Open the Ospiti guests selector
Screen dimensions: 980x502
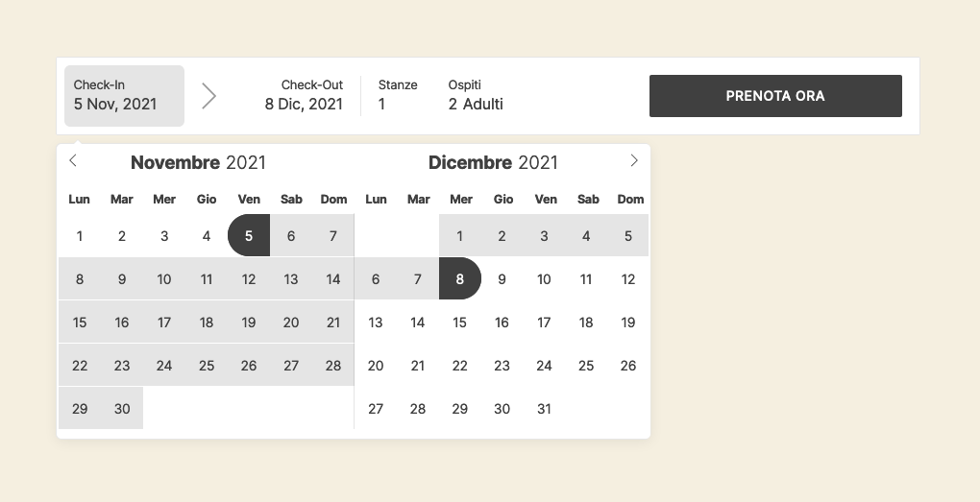(476, 96)
